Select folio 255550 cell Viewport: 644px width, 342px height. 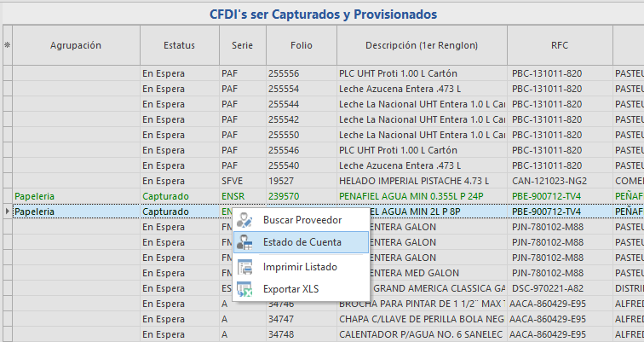(302, 135)
